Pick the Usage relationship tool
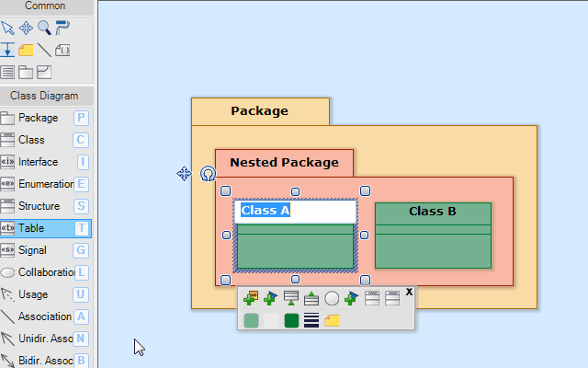Image resolution: width=588 pixels, height=368 pixels. tap(45, 294)
